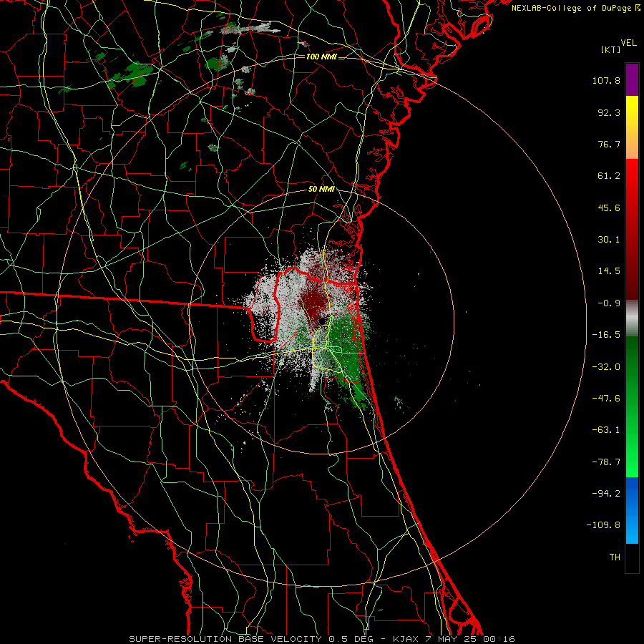The width and height of the screenshot is (644, 644).
Task: Click the purple segment of the color bar
Action: [x=632, y=79]
